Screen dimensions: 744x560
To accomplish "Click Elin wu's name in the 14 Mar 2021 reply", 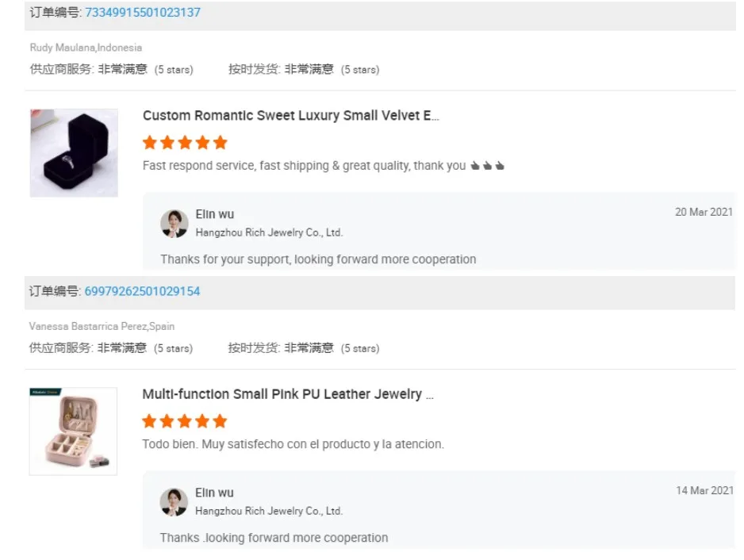I will 214,493.
